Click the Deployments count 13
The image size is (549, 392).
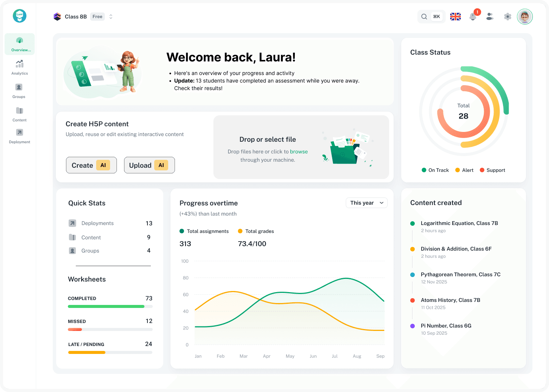point(149,223)
